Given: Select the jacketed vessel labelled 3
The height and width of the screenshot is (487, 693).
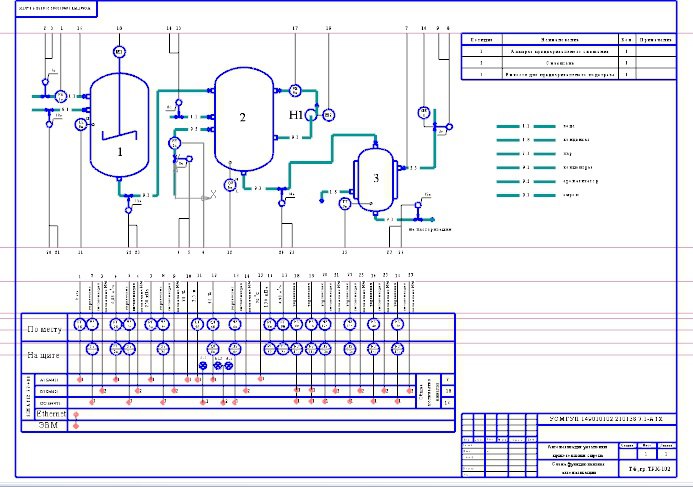Looking at the screenshot, I should [x=375, y=180].
